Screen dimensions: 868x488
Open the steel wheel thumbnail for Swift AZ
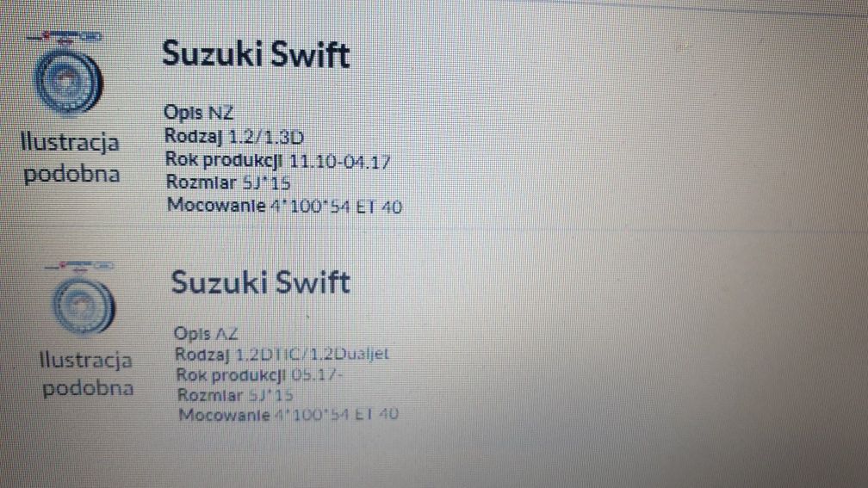click(83, 306)
